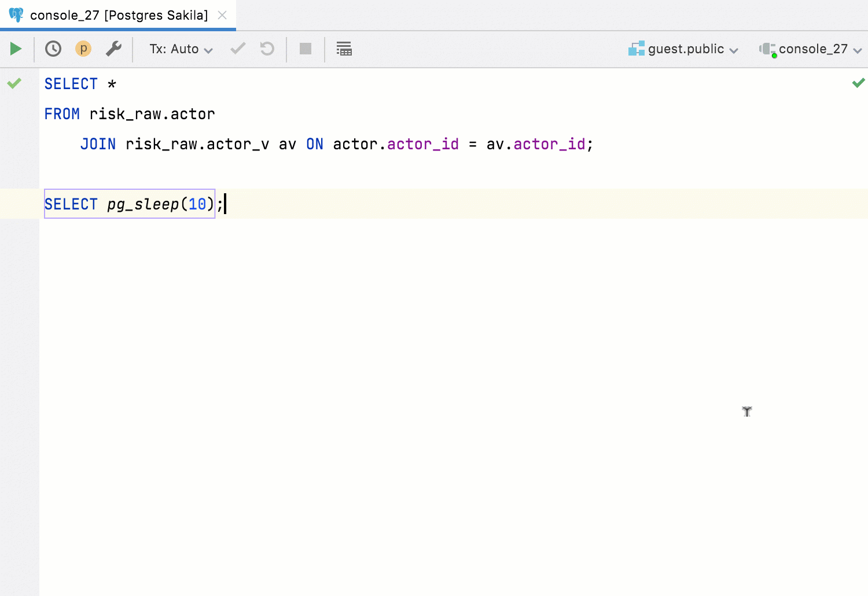868x596 pixels.
Task: Open the query history clock icon
Action: tap(53, 49)
